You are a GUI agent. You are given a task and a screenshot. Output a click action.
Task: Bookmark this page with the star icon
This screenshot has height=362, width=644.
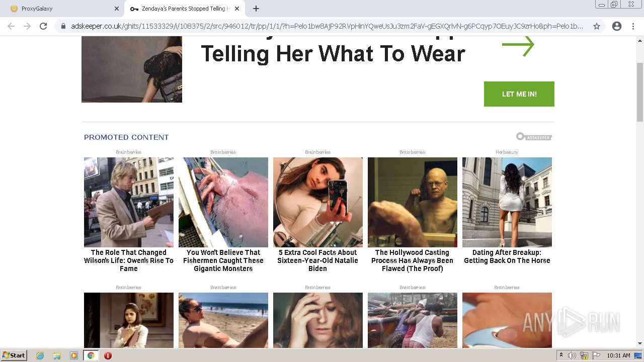point(597,26)
